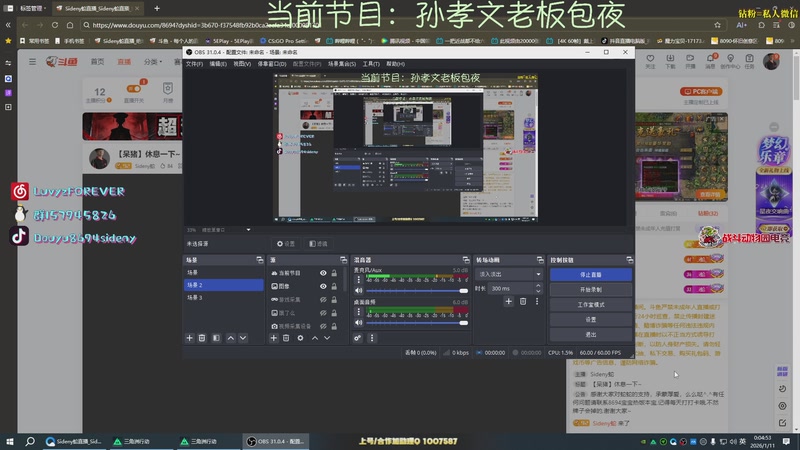Toggle the lock on the 当前节目 source
Image resolution: width=800 pixels, height=450 pixels.
click(334, 273)
